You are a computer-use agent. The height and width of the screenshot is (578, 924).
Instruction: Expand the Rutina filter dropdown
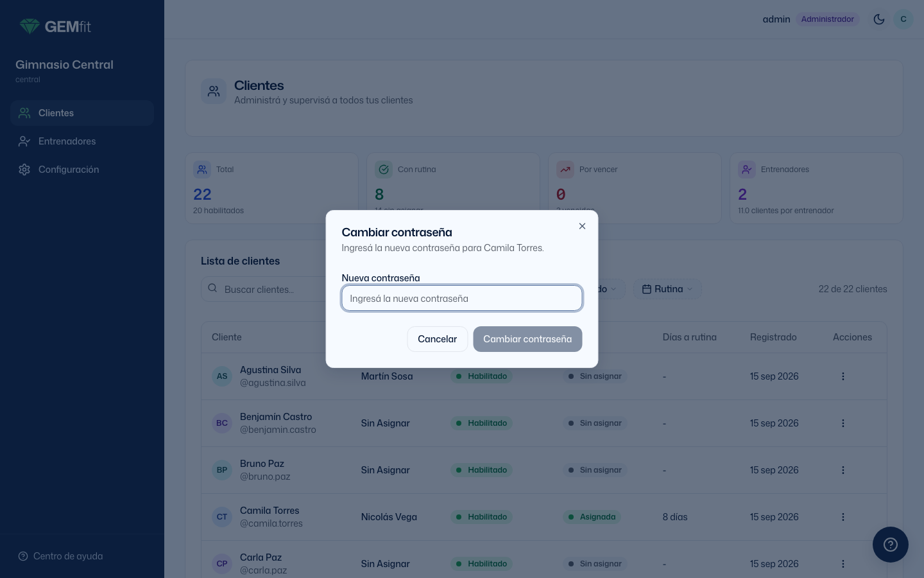click(667, 289)
